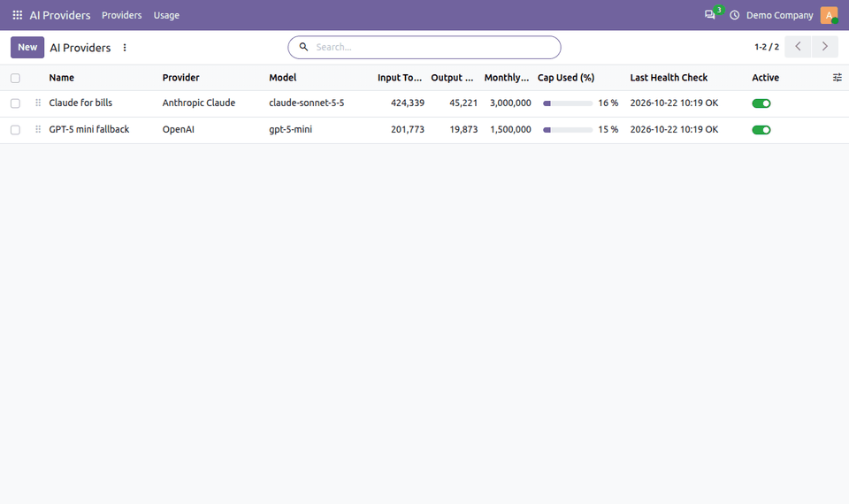This screenshot has width=849, height=504.
Task: Toggle Active switch for Claude for bills
Action: click(x=761, y=103)
